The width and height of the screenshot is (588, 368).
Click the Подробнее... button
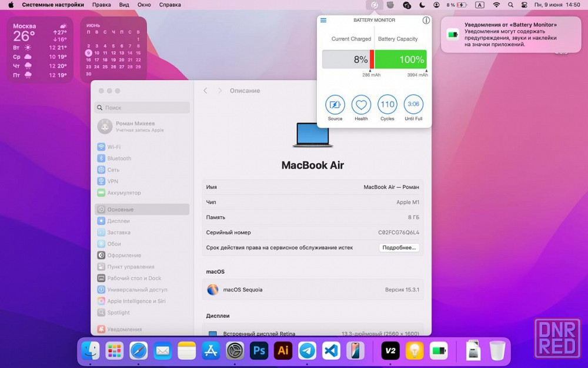(x=399, y=247)
